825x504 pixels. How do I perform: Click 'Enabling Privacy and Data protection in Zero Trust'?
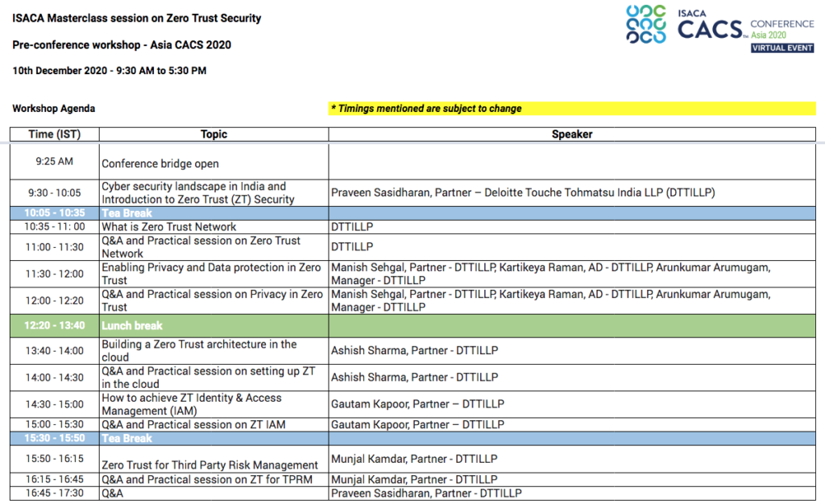pyautogui.click(x=214, y=274)
